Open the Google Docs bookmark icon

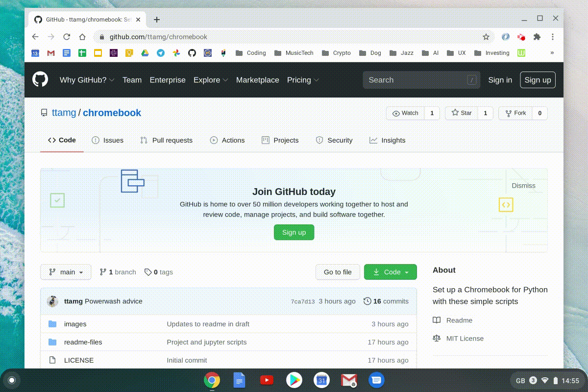pos(67,53)
